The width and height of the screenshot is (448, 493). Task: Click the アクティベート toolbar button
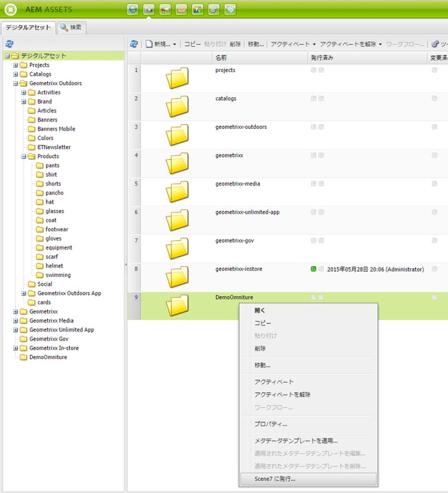[x=290, y=44]
